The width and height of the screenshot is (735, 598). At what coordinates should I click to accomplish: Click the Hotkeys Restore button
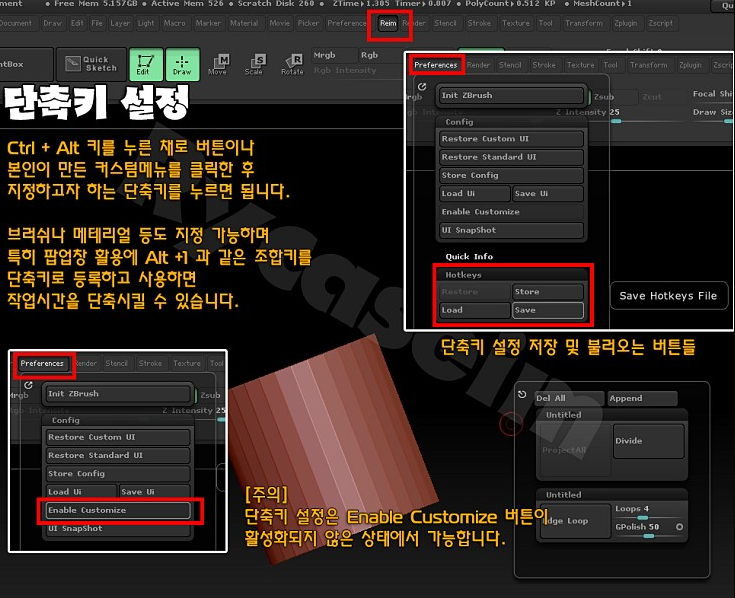pyautogui.click(x=474, y=292)
